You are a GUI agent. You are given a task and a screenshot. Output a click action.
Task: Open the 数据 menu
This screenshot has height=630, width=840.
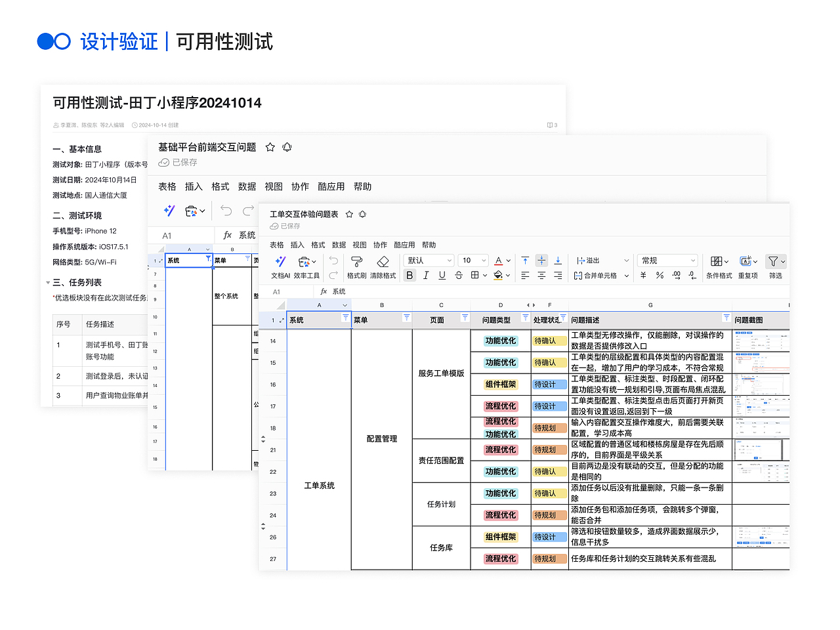(339, 245)
